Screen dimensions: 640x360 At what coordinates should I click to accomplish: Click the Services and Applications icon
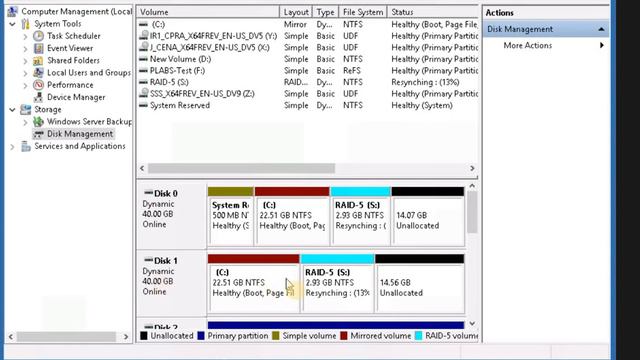(26, 146)
